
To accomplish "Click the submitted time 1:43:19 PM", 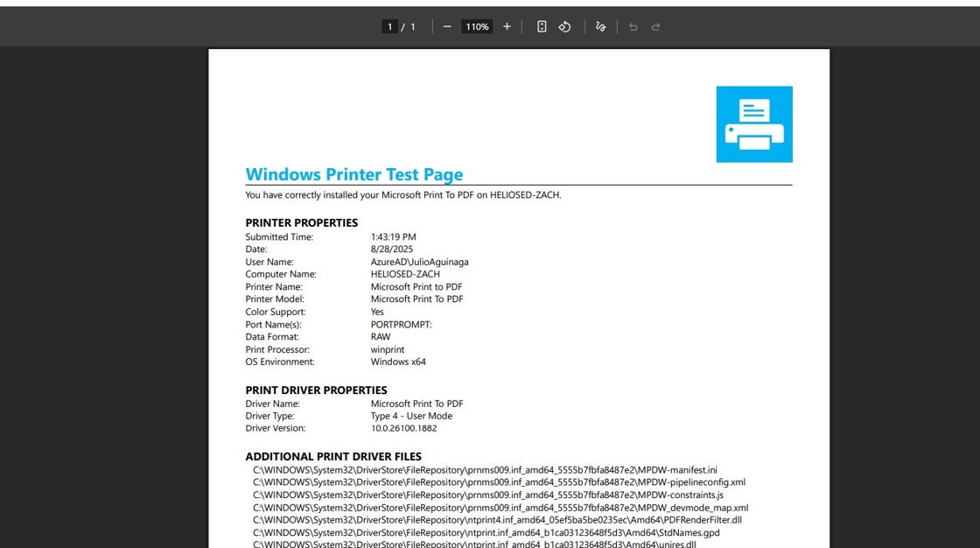I will pos(393,237).
